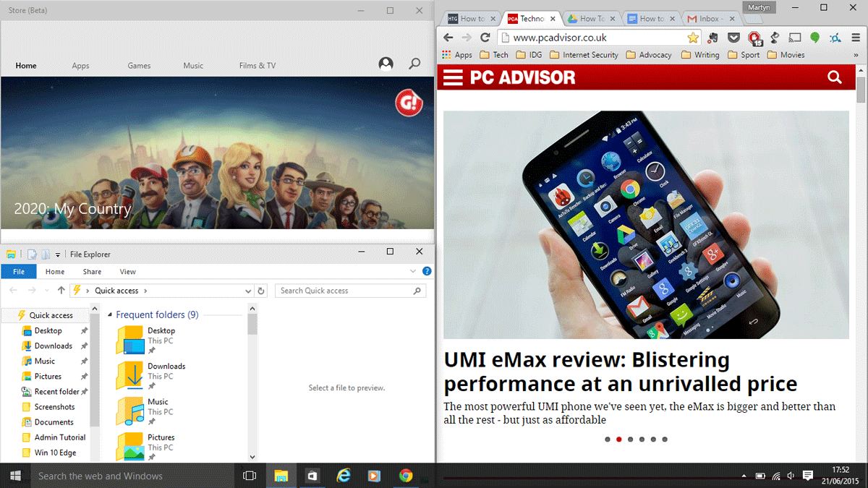The image size is (868, 488).
Task: Select Screenshots in the navigation pane
Action: (x=54, y=407)
